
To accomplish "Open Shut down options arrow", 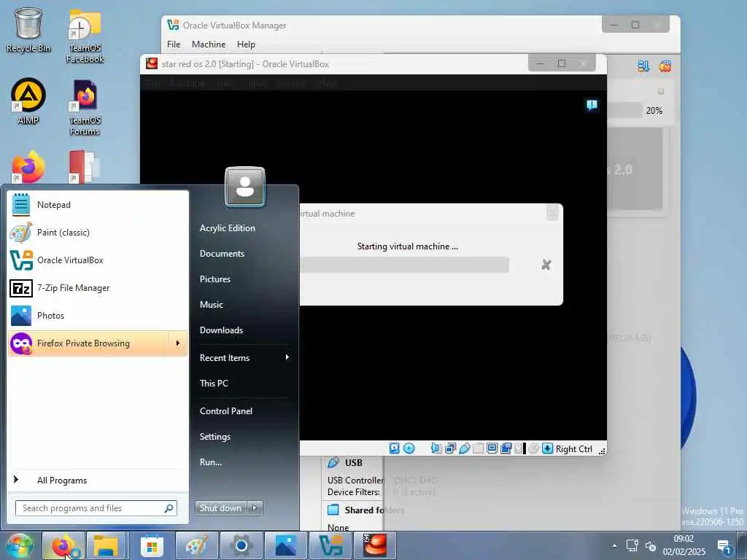I will tap(255, 508).
